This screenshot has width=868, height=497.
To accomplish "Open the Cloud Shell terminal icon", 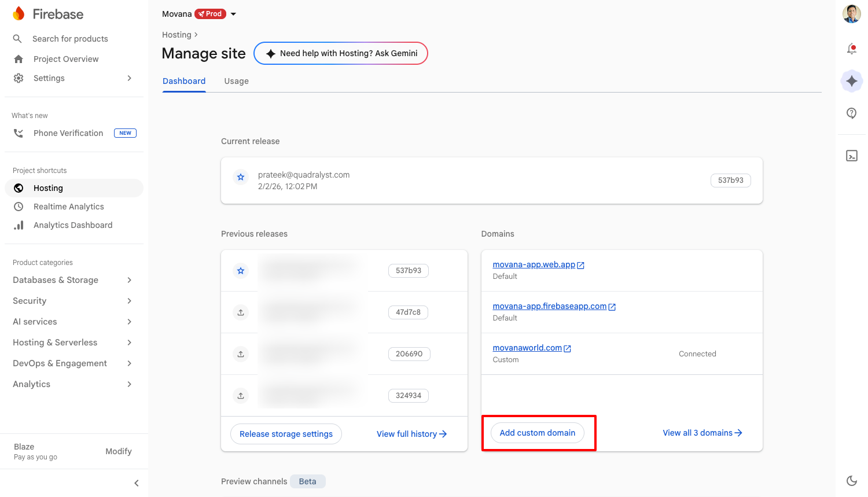I will tap(851, 156).
